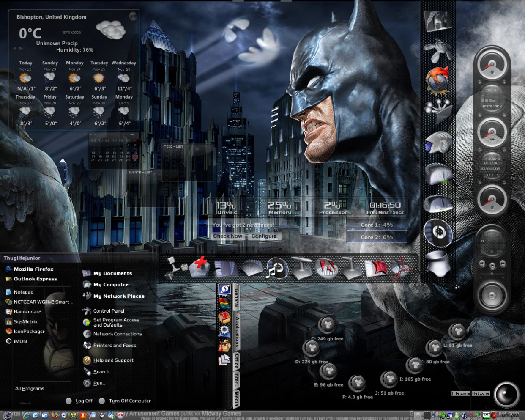Viewport: 525px width, 420px height.
Task: Click the top gauge in the meter panel
Action: pos(492,65)
